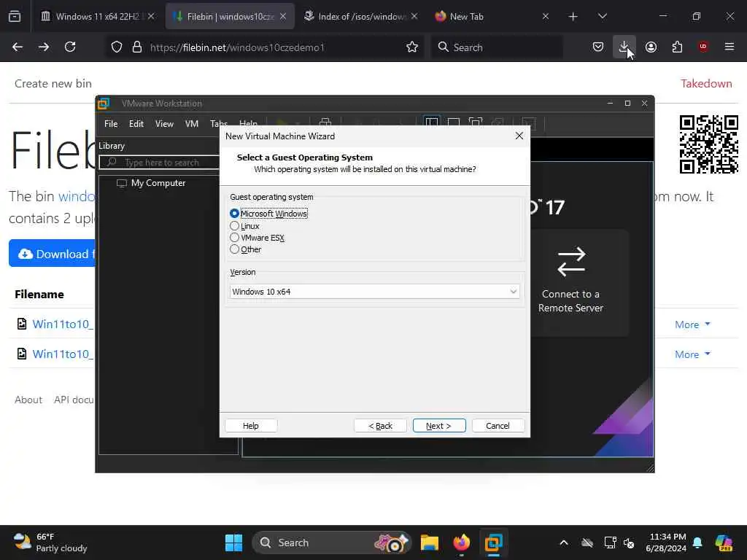
Task: Open the first Win11to10_ file link
Action: [x=63, y=324]
